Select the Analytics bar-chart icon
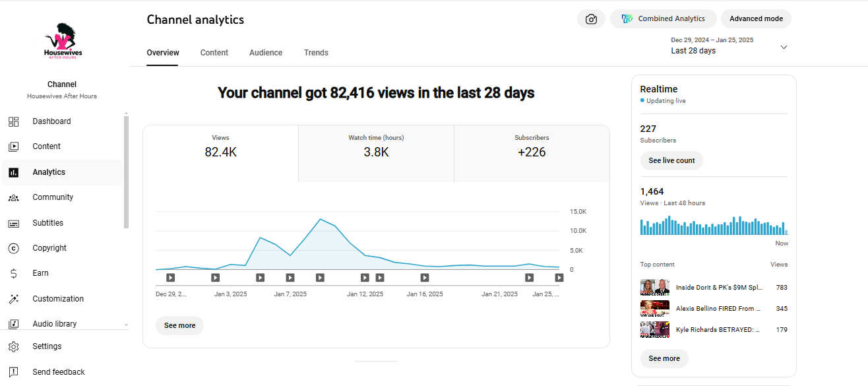This screenshot has height=386, width=868. (13, 172)
